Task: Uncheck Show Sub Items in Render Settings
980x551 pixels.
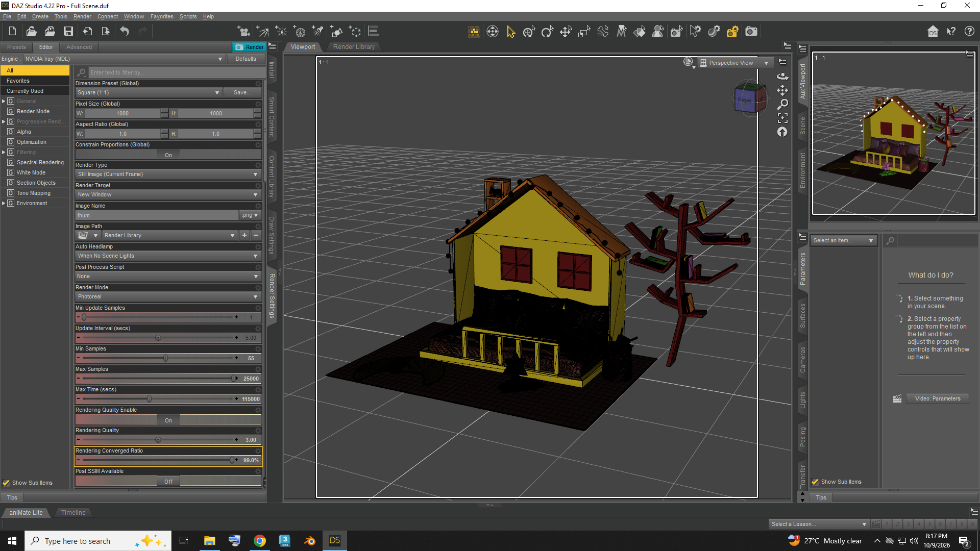Action: tap(6, 483)
